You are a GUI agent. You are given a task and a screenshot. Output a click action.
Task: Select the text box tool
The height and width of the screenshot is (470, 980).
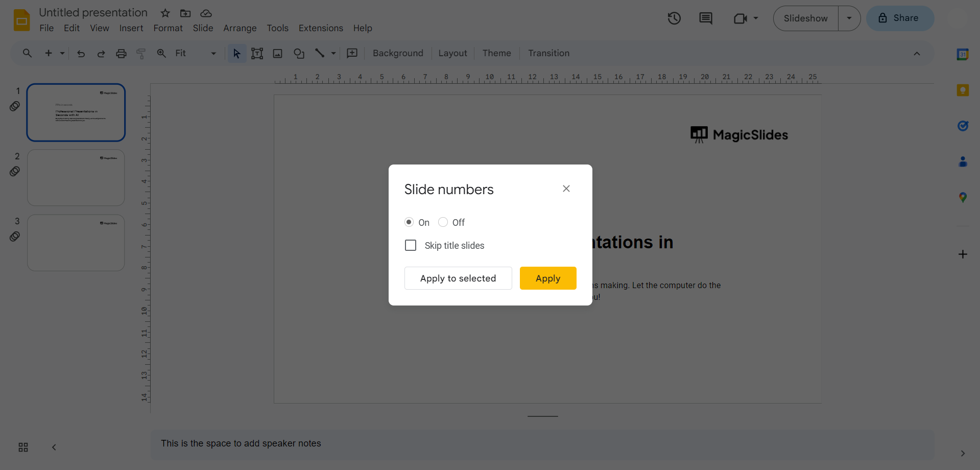coord(257,53)
